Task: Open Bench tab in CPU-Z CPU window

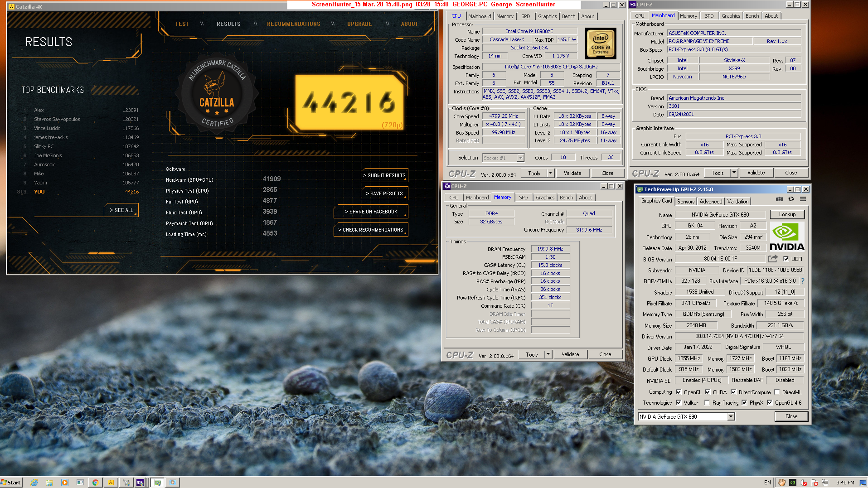Action: pyautogui.click(x=568, y=16)
